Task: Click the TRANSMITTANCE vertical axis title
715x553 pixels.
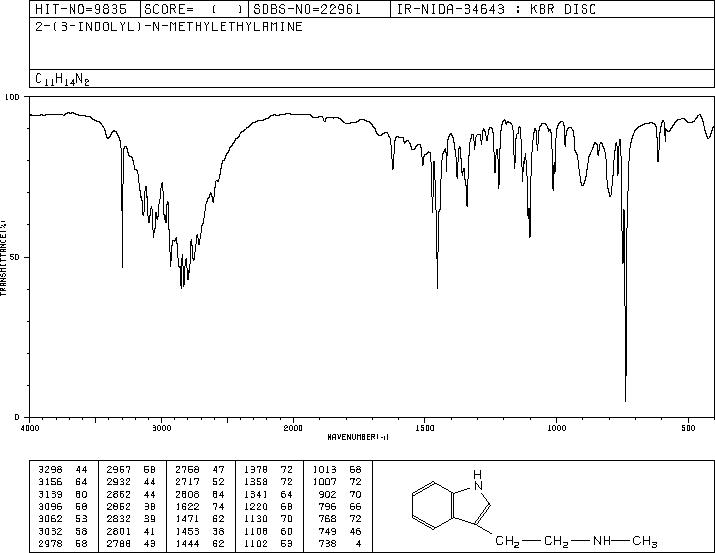Action: click(3, 258)
